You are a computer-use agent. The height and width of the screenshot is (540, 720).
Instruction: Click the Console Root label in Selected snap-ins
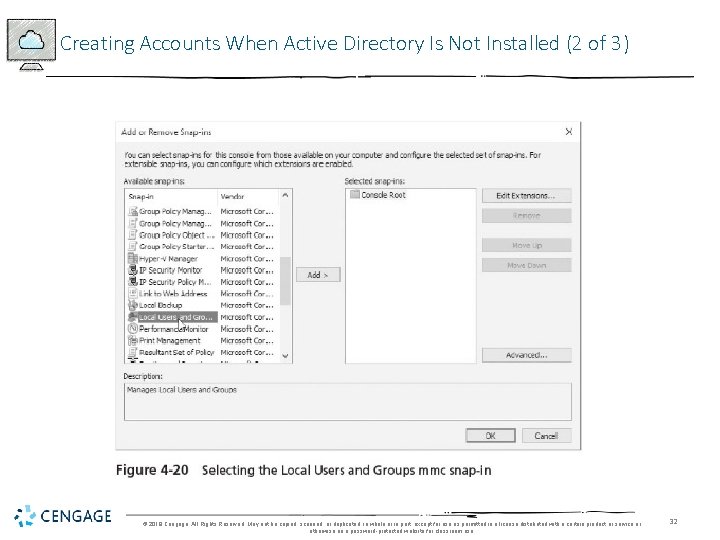coord(383,195)
